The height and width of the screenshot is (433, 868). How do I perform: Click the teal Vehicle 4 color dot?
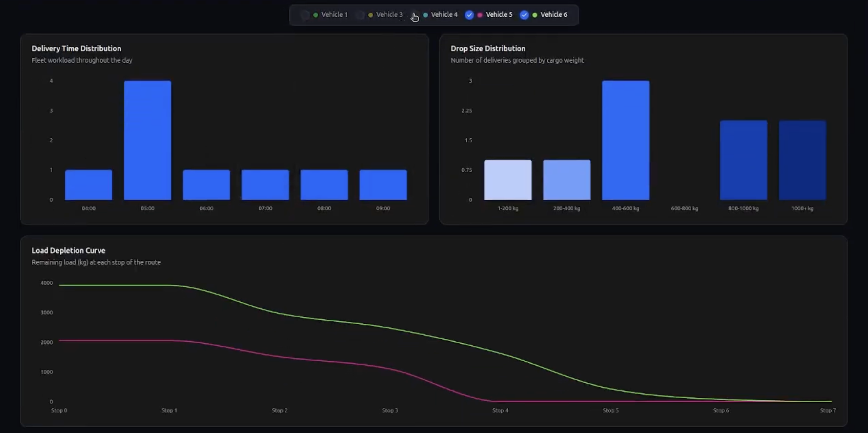pyautogui.click(x=425, y=15)
